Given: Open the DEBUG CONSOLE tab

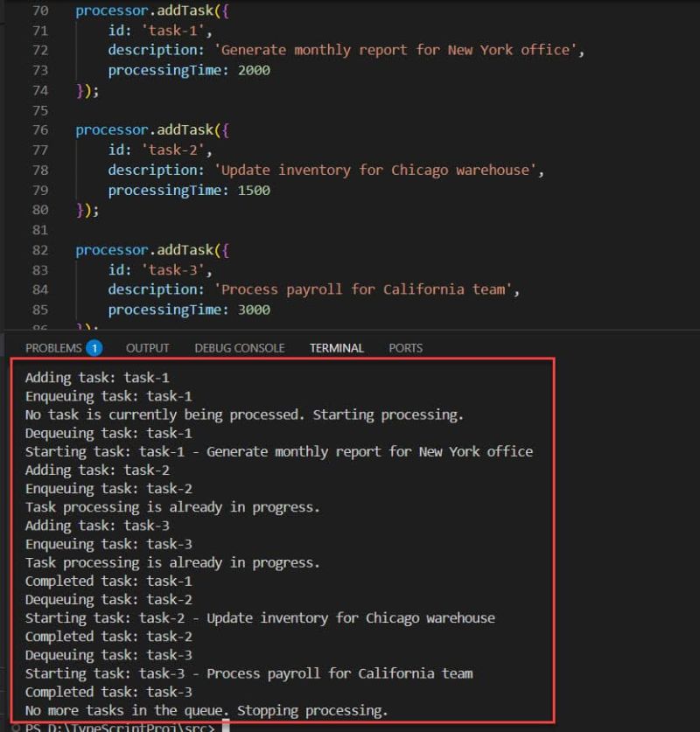Looking at the screenshot, I should pos(239,347).
